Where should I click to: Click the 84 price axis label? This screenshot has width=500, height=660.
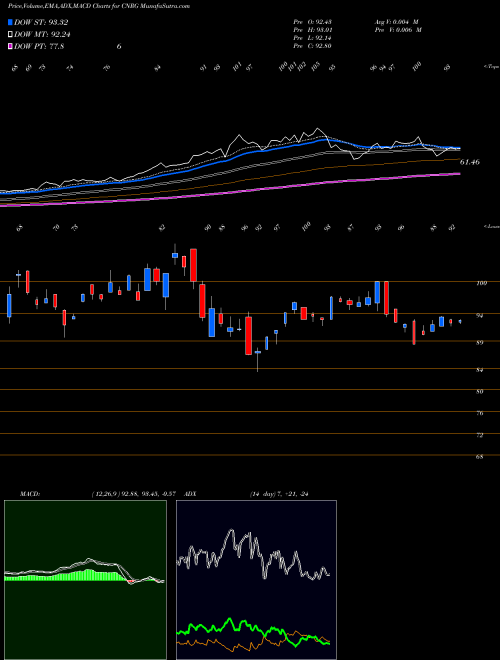point(481,370)
